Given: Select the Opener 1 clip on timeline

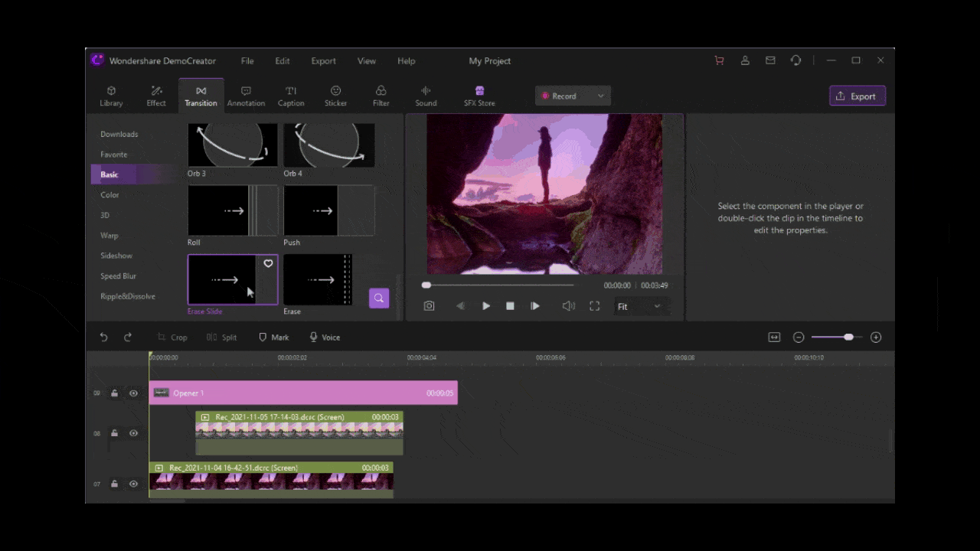Looking at the screenshot, I should [x=302, y=393].
